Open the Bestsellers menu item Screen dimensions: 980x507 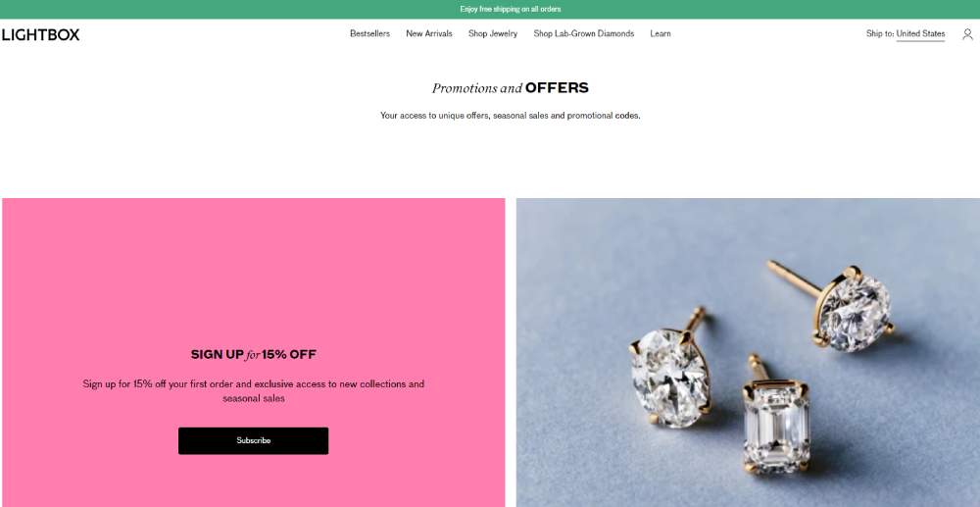369,33
